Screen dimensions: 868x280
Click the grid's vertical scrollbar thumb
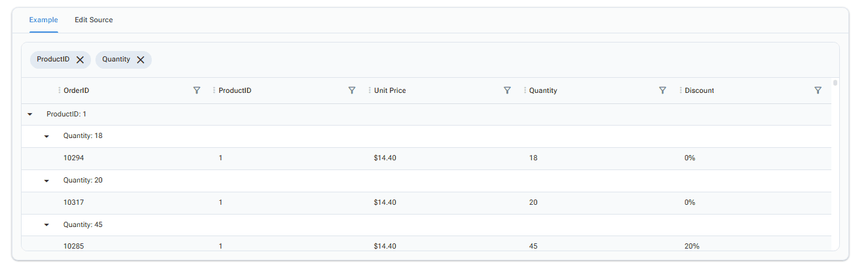pos(835,83)
